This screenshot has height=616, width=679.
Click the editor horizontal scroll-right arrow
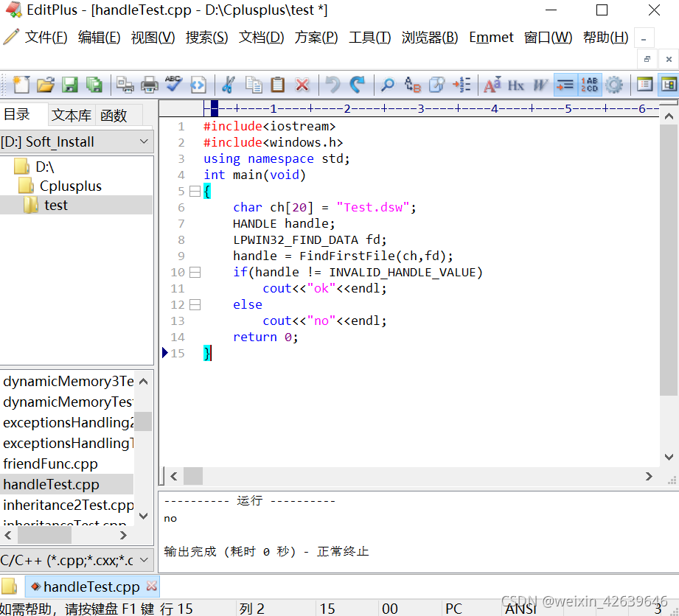click(x=648, y=477)
